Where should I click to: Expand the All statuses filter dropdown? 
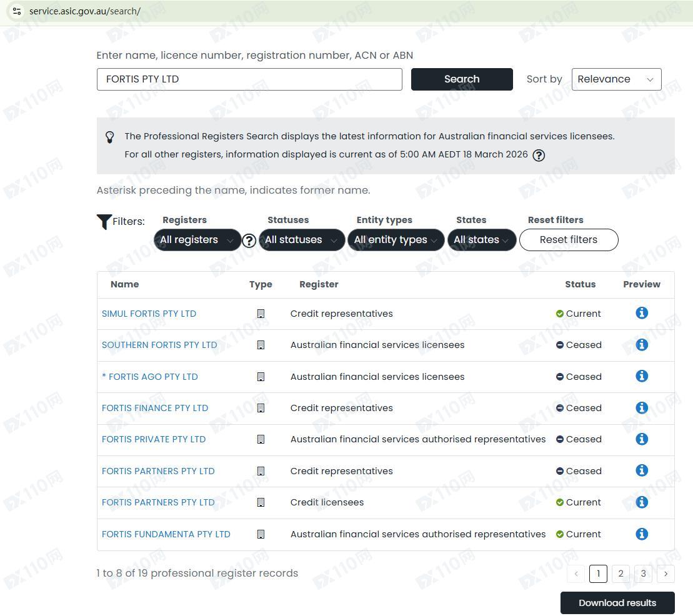click(x=301, y=240)
